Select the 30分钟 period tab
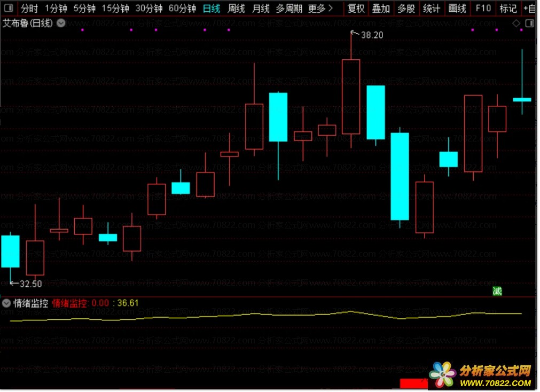Screen dimensions: 540x392 [149, 8]
